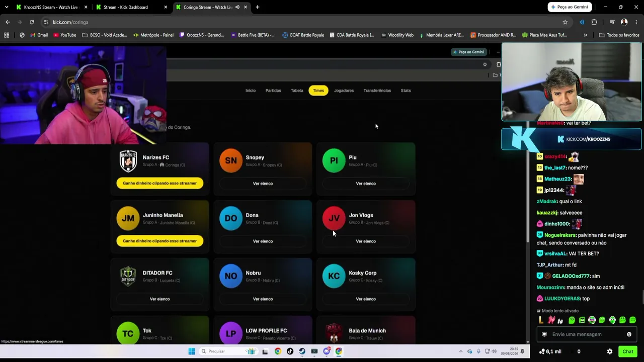The height and width of the screenshot is (362, 644).
Task: Click the Narizes FC team crest
Action: click(x=128, y=161)
